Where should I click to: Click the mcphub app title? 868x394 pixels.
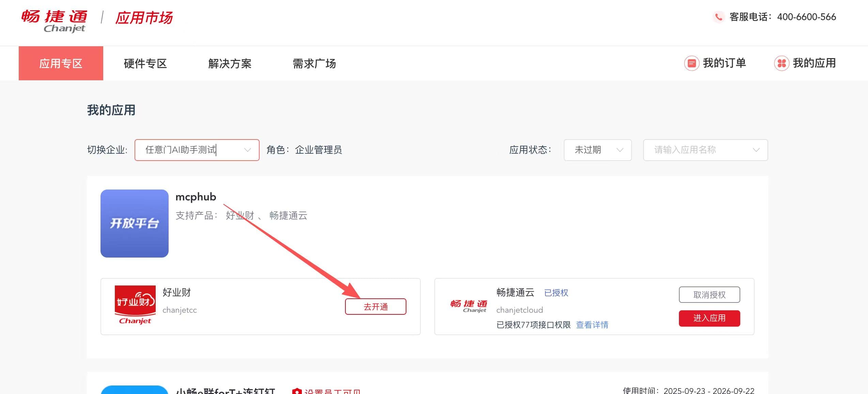[x=196, y=197]
